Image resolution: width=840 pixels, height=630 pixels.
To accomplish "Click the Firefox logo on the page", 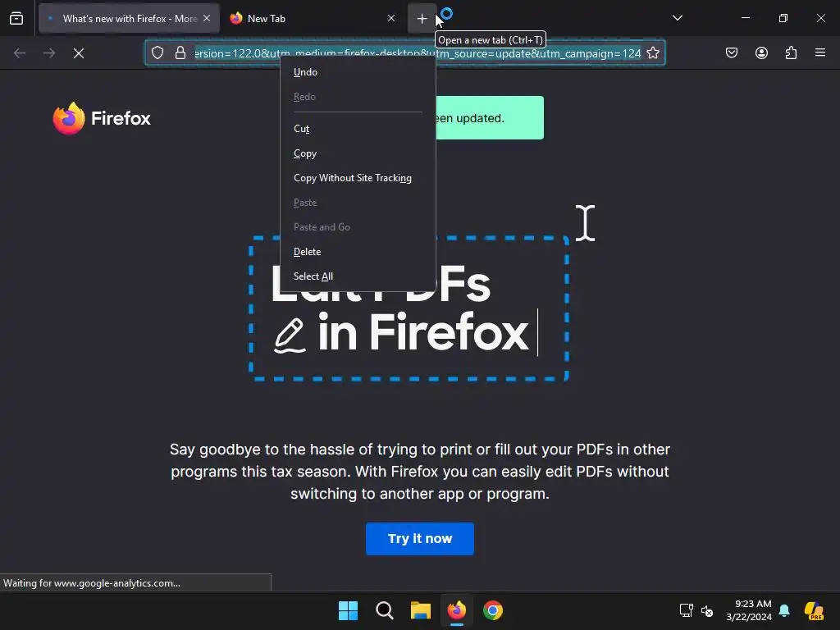I will tap(102, 118).
